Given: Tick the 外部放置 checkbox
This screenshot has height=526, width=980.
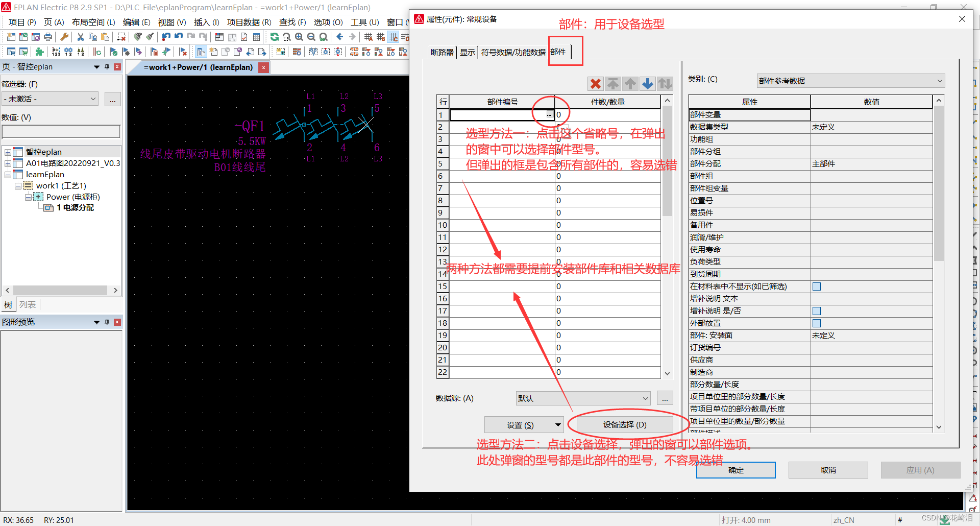Looking at the screenshot, I should coord(817,323).
